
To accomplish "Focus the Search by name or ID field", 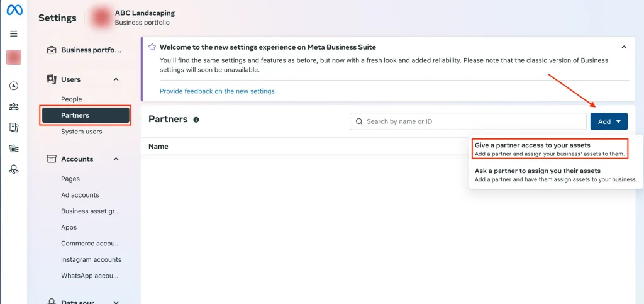I will pyautogui.click(x=468, y=121).
